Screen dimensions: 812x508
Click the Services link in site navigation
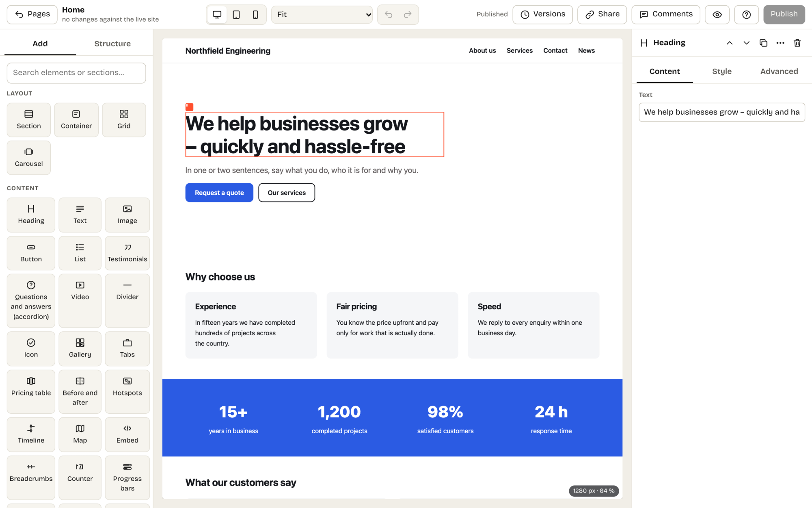pyautogui.click(x=520, y=50)
